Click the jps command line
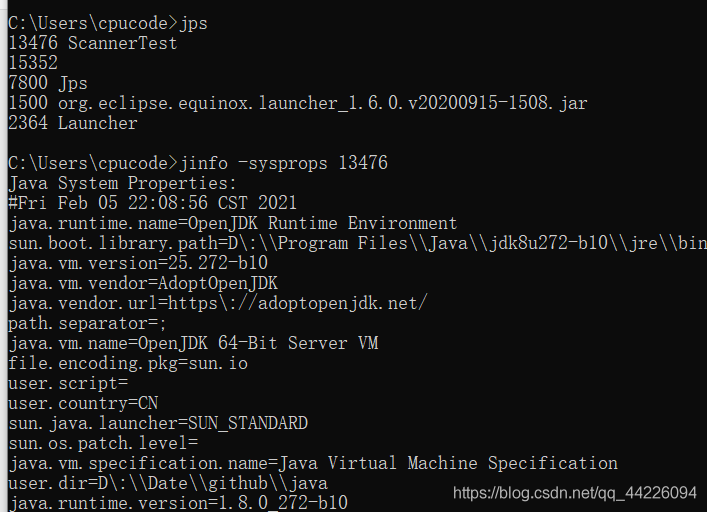The image size is (707, 512). point(108,23)
